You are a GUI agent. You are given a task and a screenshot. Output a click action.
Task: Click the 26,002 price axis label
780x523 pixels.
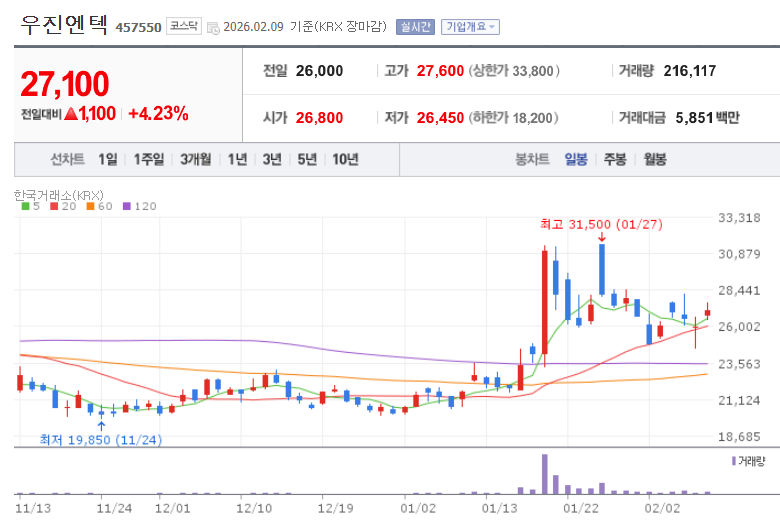739,327
